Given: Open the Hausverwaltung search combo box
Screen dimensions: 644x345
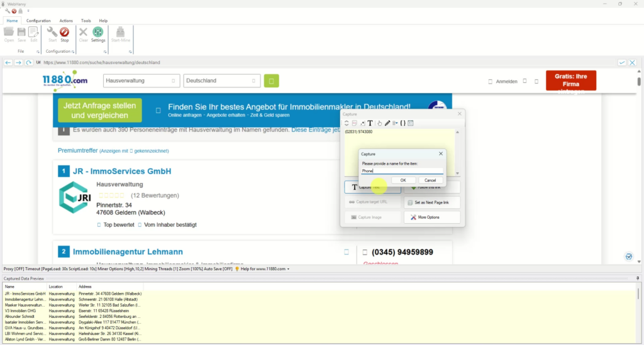Looking at the screenshot, I should [142, 81].
